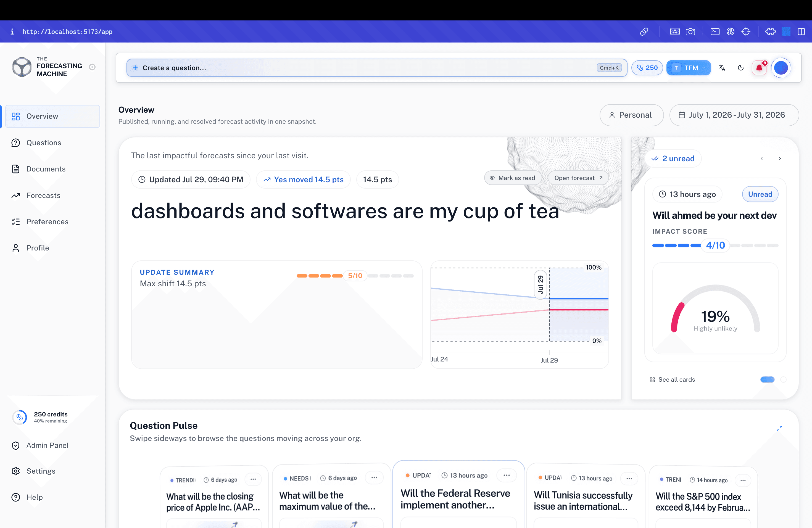812x528 pixels.
Task: Open the Preferences section
Action: click(52, 222)
